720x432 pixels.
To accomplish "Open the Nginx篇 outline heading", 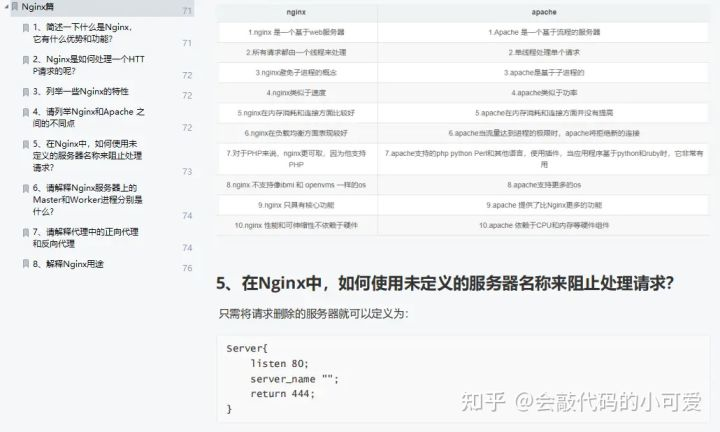I will 38,7.
